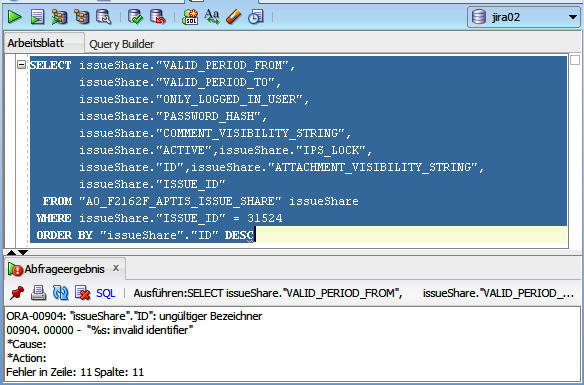Click the 'Fehler in Zeile: 11 Spalte: 11' line
Image resolution: width=584 pixels, height=385 pixels.
click(x=75, y=372)
